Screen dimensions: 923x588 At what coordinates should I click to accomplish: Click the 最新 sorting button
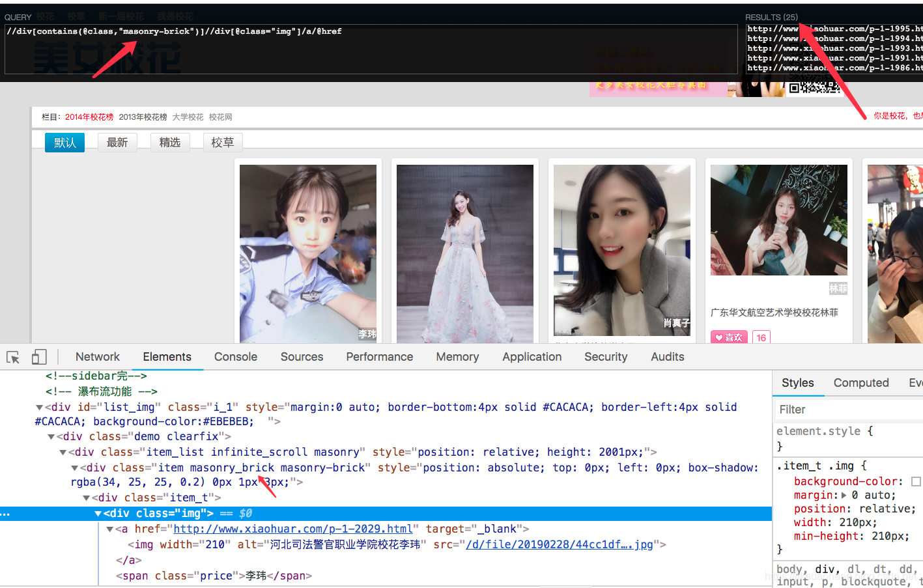pos(117,143)
